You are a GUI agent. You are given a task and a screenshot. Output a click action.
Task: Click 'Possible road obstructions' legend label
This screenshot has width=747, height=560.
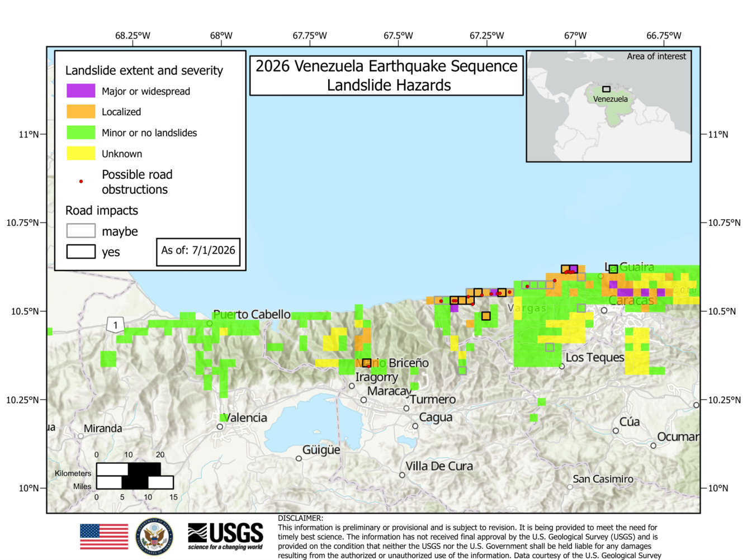(137, 182)
